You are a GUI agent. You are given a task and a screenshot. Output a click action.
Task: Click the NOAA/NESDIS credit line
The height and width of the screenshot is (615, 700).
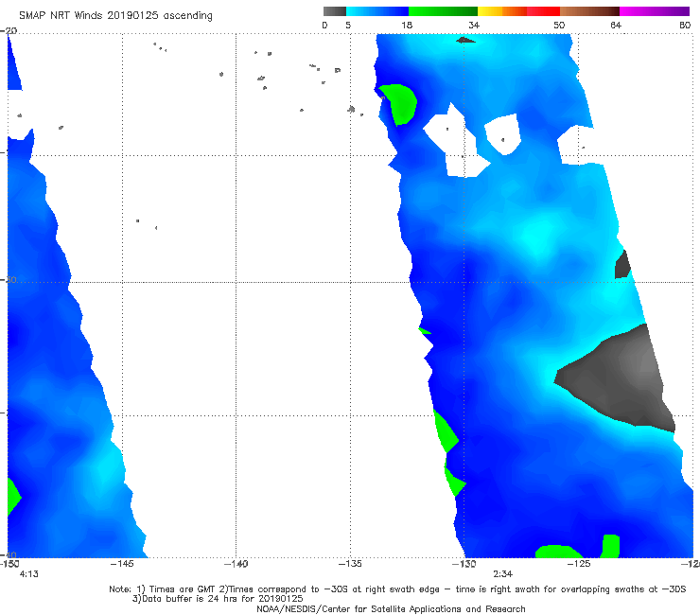click(391, 608)
